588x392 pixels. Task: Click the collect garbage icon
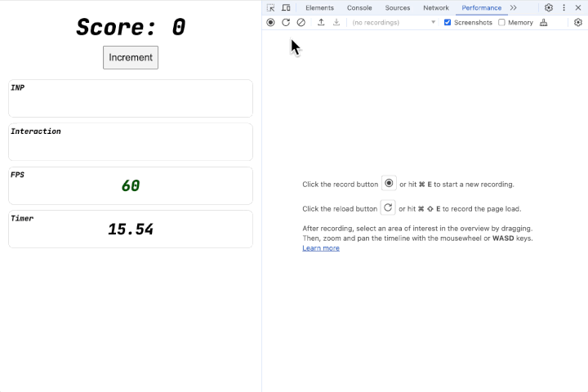[x=544, y=22]
